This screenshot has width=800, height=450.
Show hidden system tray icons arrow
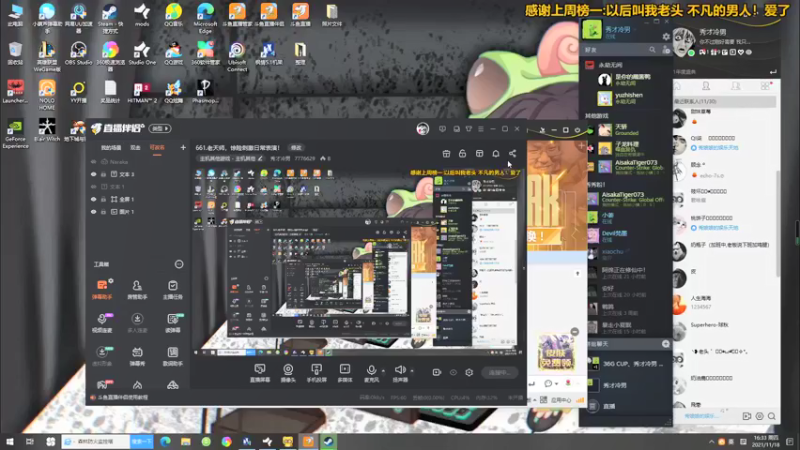pyautogui.click(x=711, y=441)
